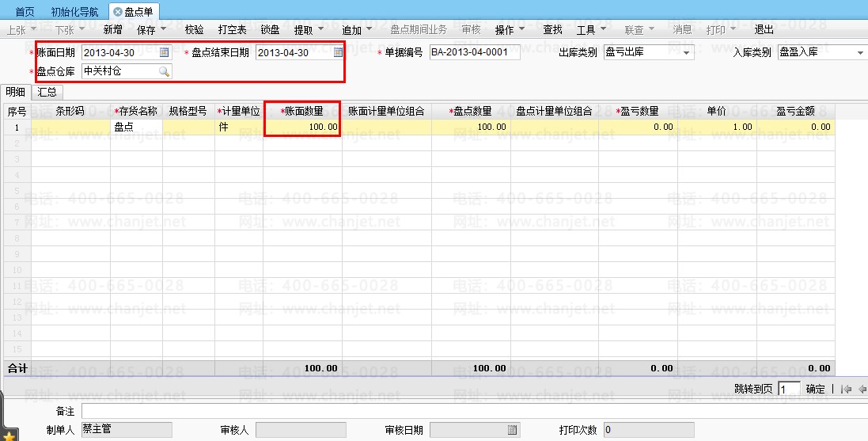
Task: Close the 盘点单 tab with its X icon
Action: coord(118,12)
